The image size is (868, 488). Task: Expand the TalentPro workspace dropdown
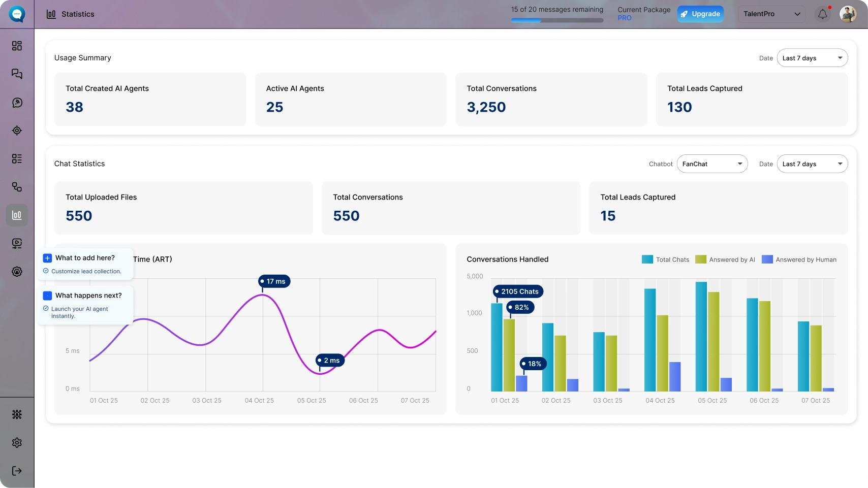[x=772, y=14]
